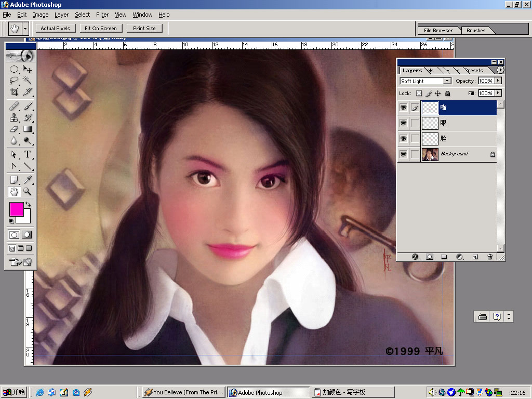Open the Soft Light blend mode dropdown
Viewport: 532px width, 399px height.
[x=447, y=81]
